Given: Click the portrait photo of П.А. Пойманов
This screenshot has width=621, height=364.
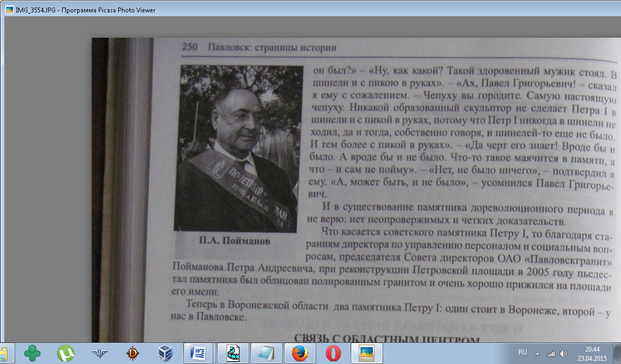Looking at the screenshot, I should [x=239, y=148].
